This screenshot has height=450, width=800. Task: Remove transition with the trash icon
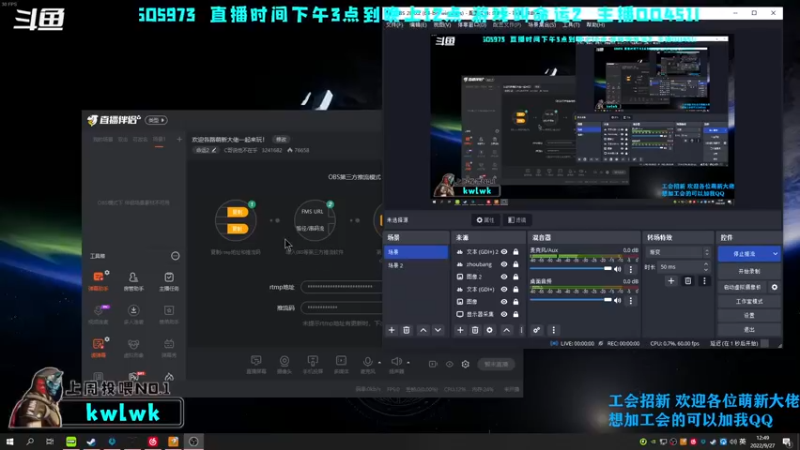[x=688, y=281]
